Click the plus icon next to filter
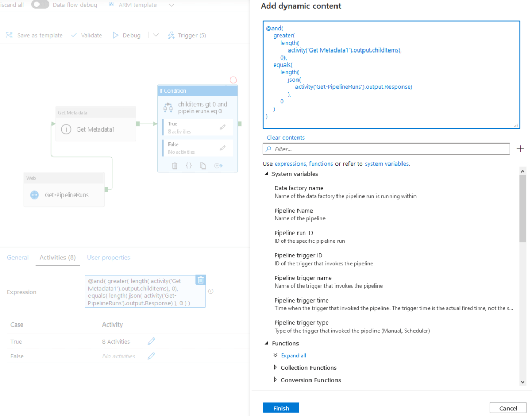The width and height of the screenshot is (532, 416). (x=520, y=149)
